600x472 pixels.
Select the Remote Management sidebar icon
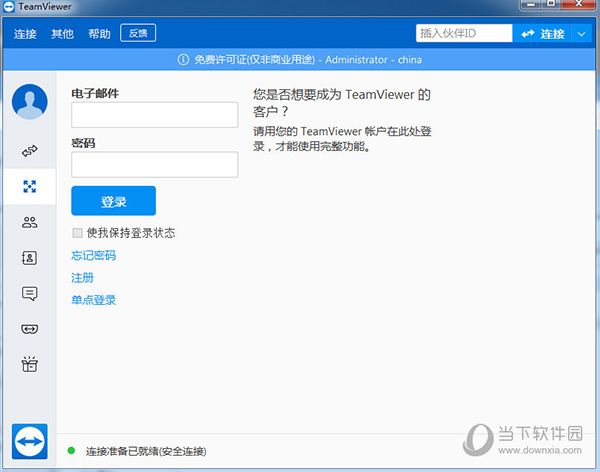[29, 187]
